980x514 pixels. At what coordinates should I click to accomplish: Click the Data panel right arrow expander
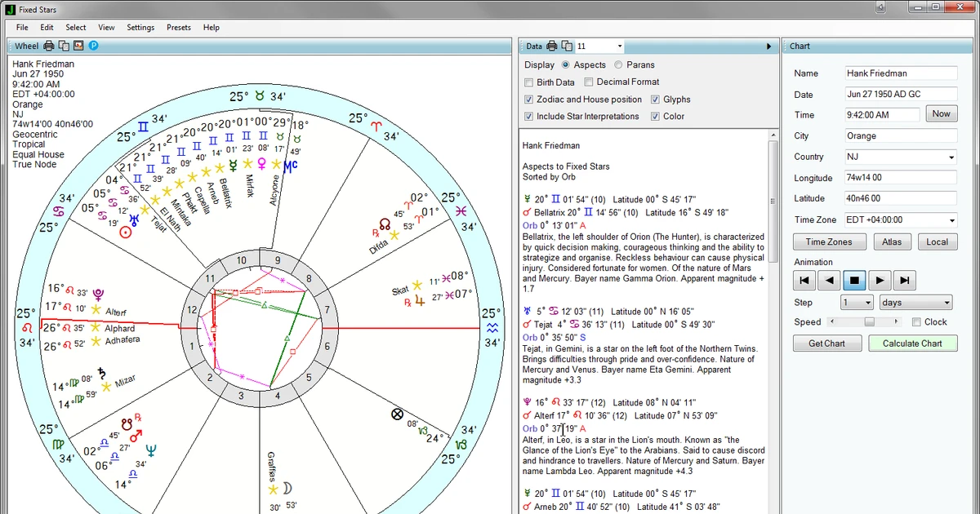pyautogui.click(x=768, y=47)
